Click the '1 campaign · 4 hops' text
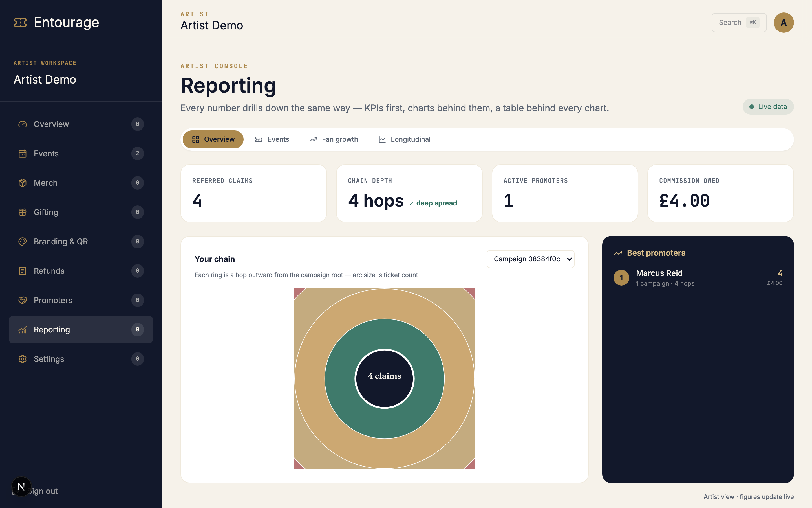The image size is (812, 508). [665, 284]
